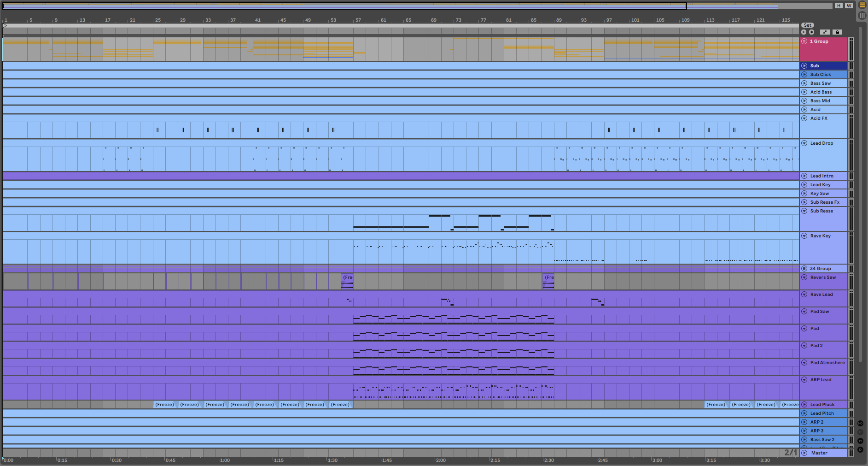
Task: Toggle the R returns section visibility
Action: [x=860, y=432]
